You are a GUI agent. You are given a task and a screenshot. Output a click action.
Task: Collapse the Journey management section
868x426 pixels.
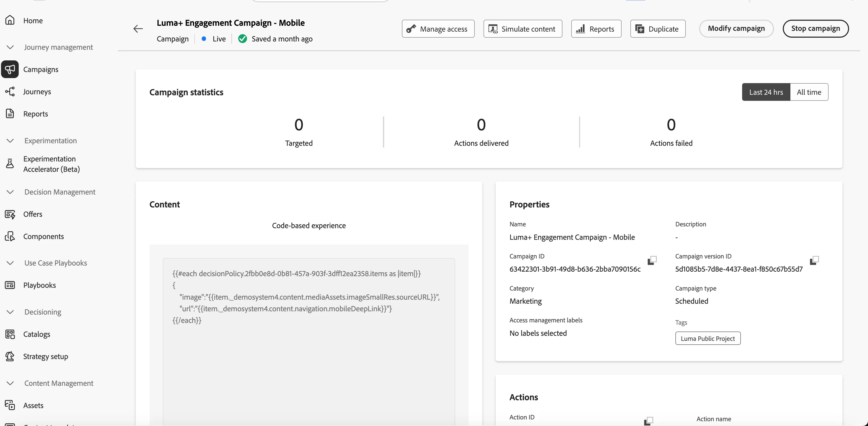(x=10, y=47)
